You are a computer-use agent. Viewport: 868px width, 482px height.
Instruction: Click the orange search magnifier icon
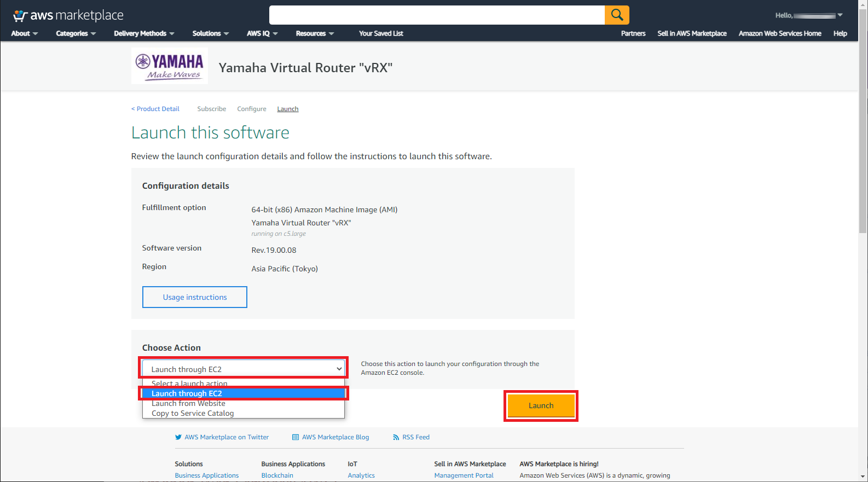[617, 15]
